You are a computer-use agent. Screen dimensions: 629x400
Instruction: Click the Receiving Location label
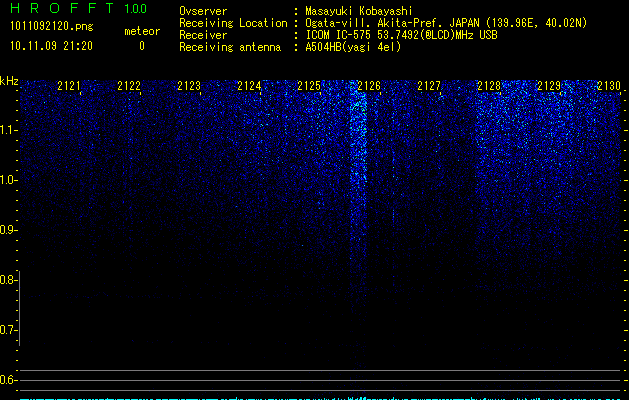coord(233,23)
